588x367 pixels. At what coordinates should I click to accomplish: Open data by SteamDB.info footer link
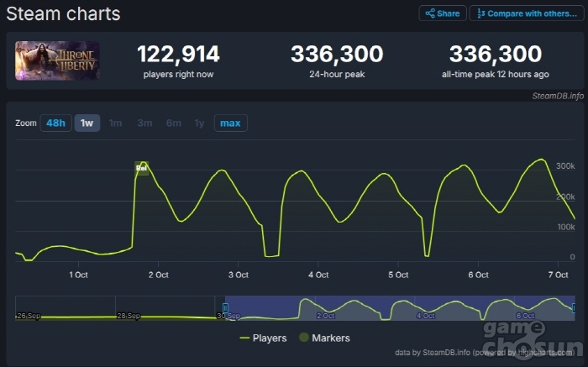point(484,353)
